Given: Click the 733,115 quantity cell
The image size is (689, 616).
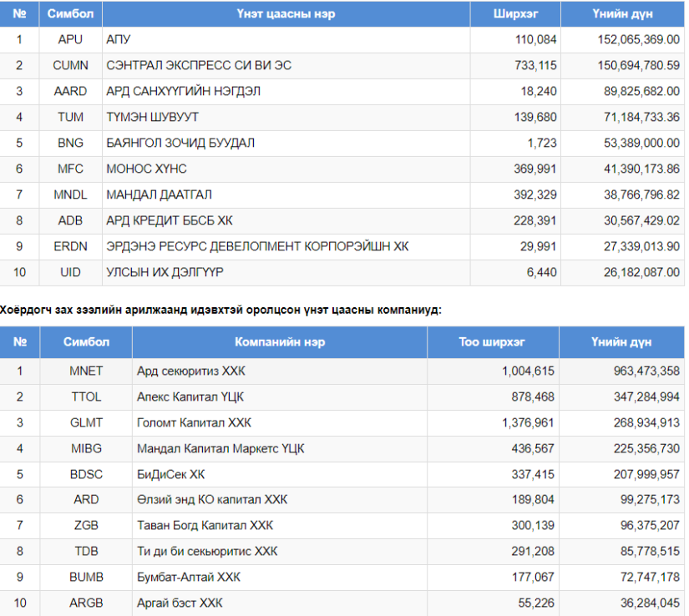Looking at the screenshot, I should [x=515, y=65].
